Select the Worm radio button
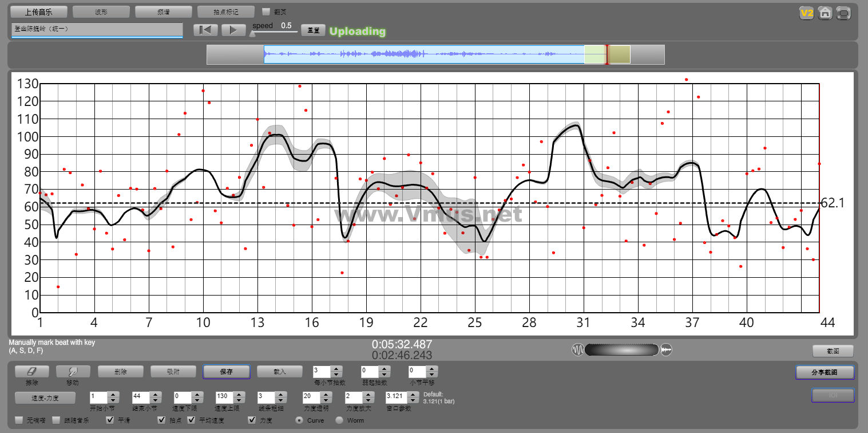 pos(339,420)
